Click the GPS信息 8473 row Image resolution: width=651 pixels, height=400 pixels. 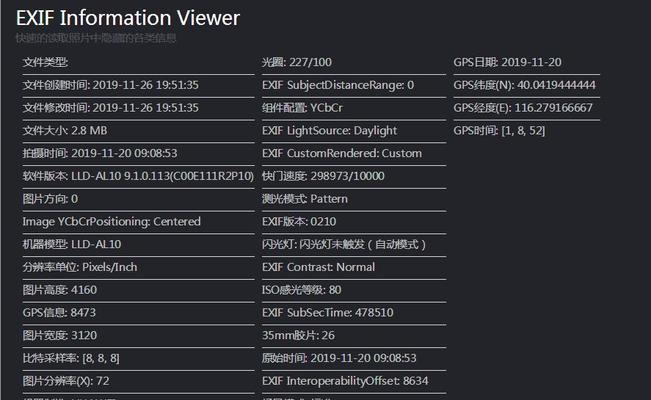(x=59, y=312)
